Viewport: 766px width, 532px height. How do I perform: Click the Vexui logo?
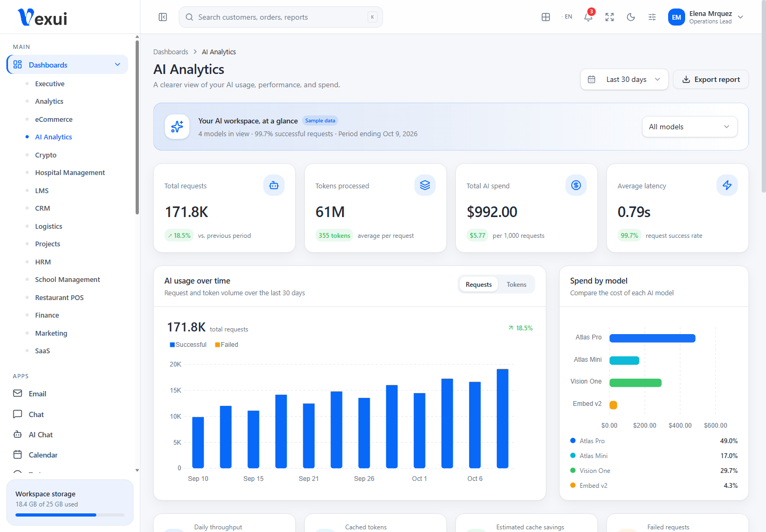click(43, 18)
